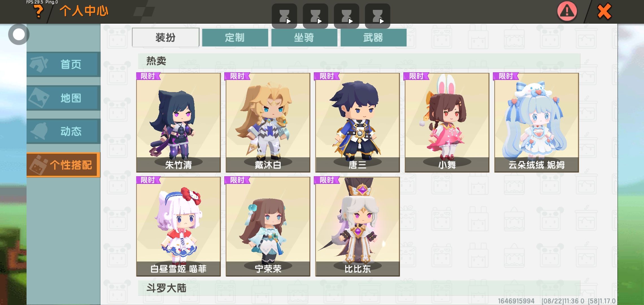The width and height of the screenshot is (644, 305).
Task: Select the 比比东 costume card
Action: 358,226
